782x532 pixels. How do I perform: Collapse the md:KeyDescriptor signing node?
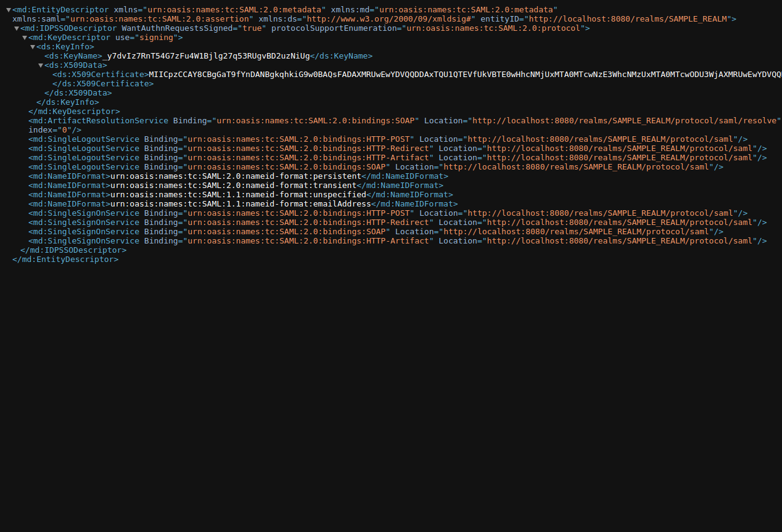click(x=25, y=38)
